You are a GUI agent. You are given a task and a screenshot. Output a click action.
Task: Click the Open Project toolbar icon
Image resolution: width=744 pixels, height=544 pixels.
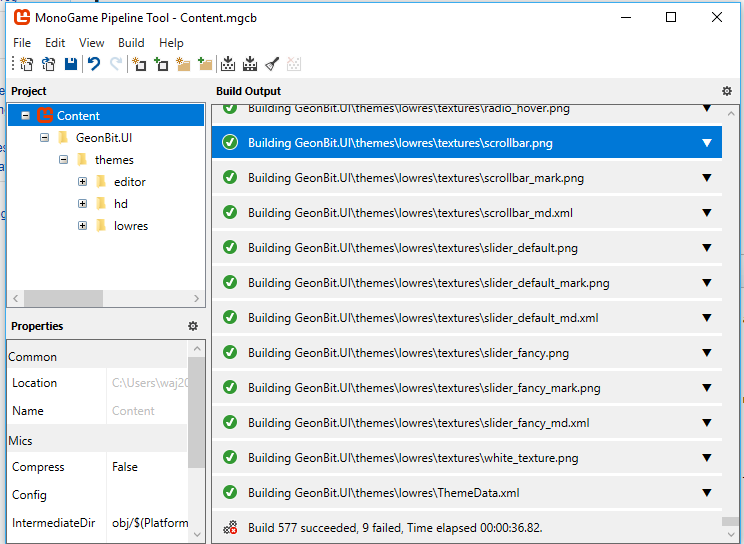click(48, 64)
